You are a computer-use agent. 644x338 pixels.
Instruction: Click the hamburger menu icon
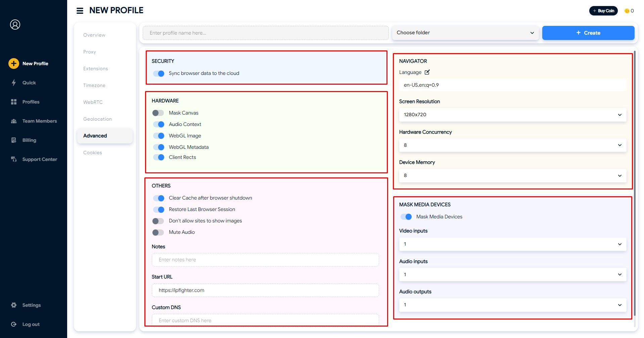coord(80,11)
